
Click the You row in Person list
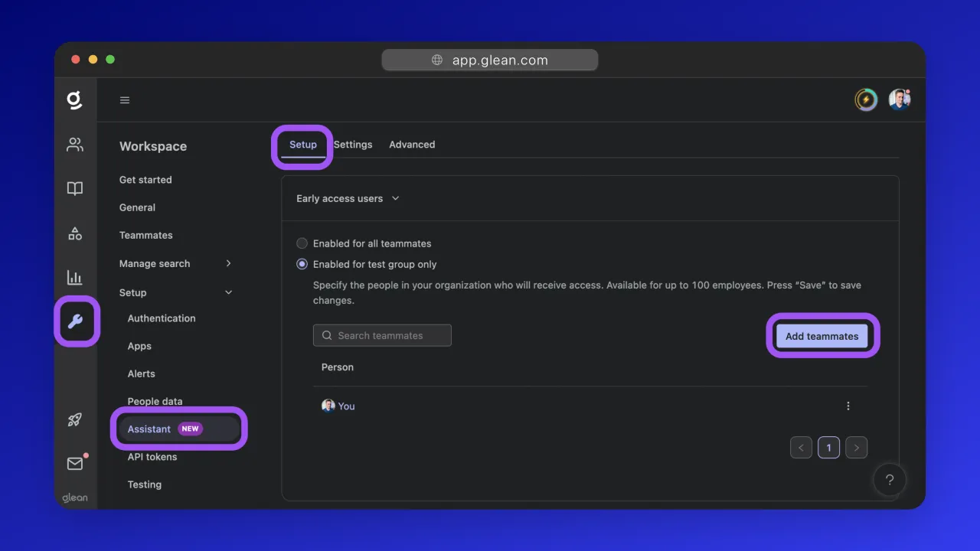(590, 406)
